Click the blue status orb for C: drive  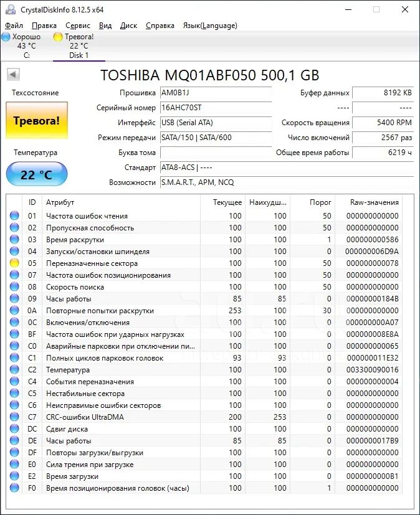[6, 37]
